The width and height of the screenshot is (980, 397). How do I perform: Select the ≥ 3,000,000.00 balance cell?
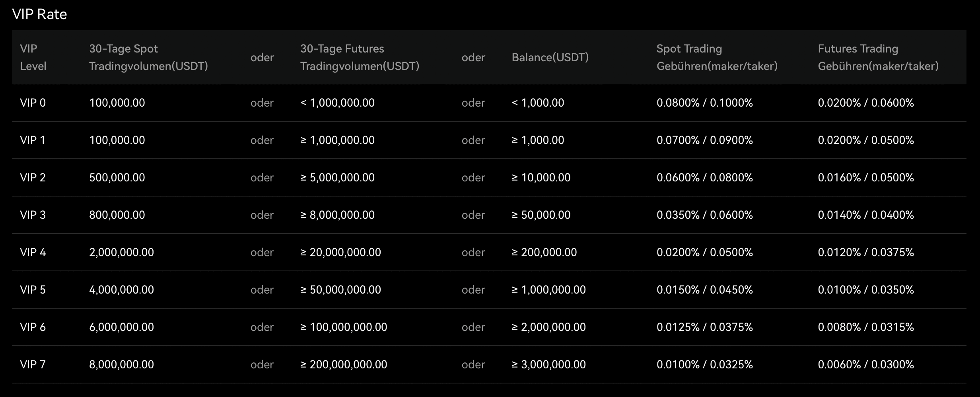(x=548, y=364)
